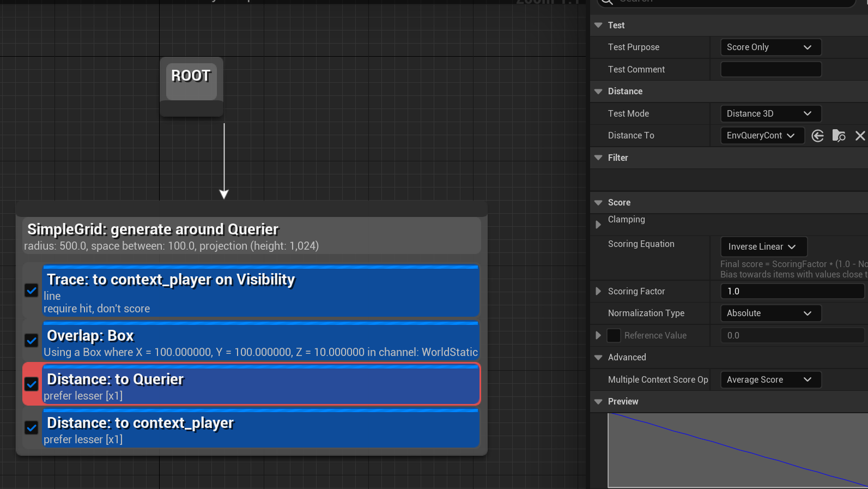Click the Distance To label
This screenshot has height=489, width=868.
pyautogui.click(x=631, y=136)
